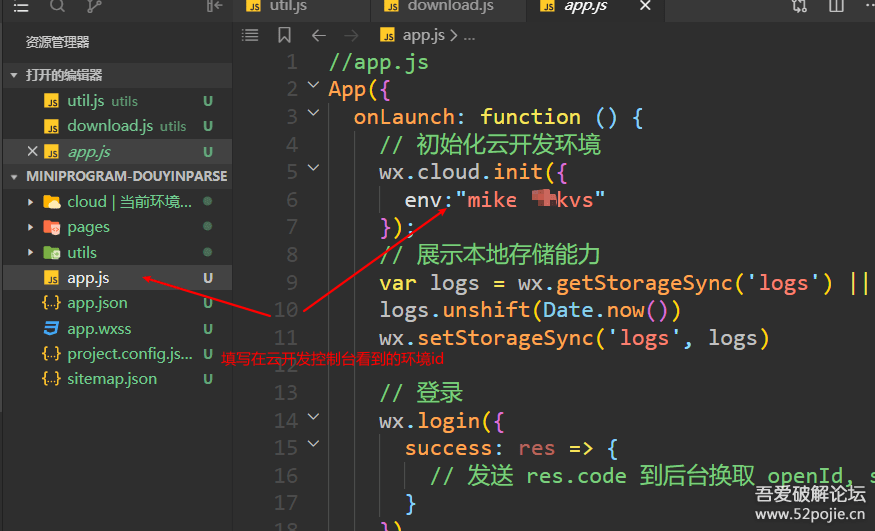Open util.js in open editors list

[x=86, y=101]
